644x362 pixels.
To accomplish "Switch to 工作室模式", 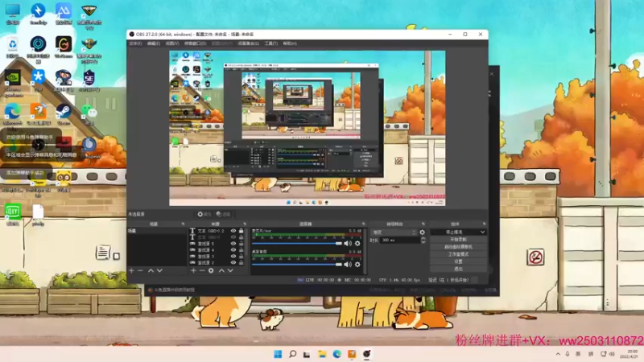I will click(458, 254).
